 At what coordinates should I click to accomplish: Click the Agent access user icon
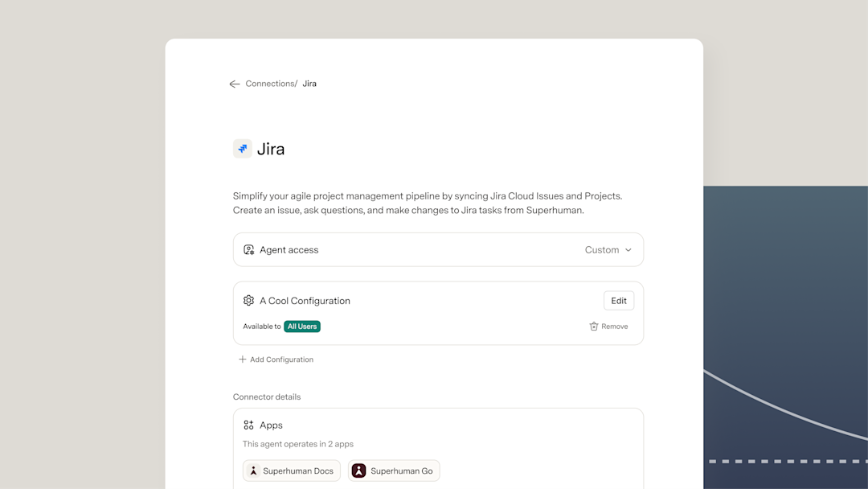tap(248, 250)
